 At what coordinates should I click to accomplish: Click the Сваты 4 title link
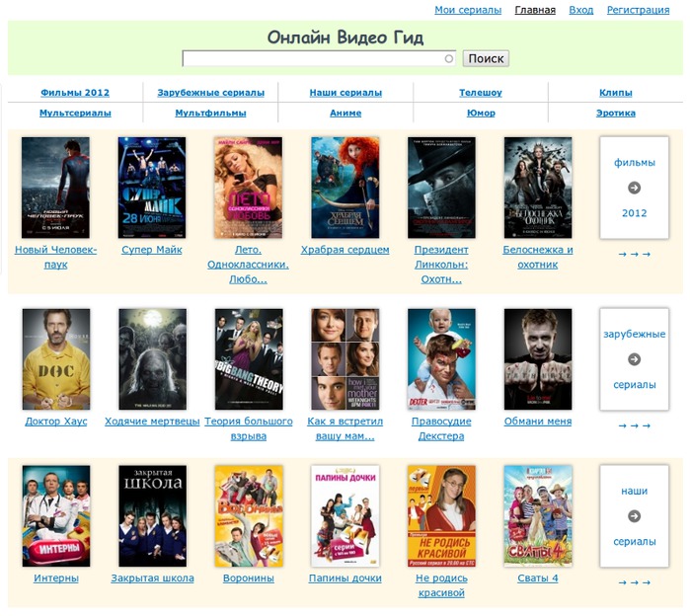coord(538,578)
